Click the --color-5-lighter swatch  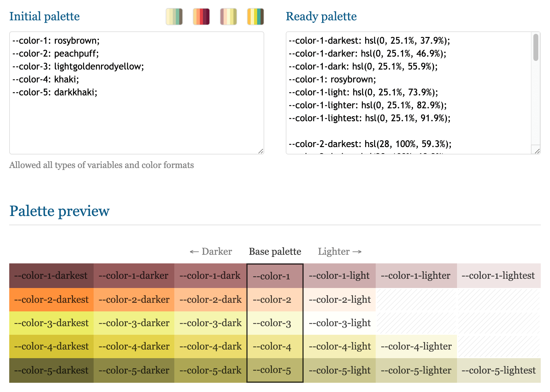(416, 370)
